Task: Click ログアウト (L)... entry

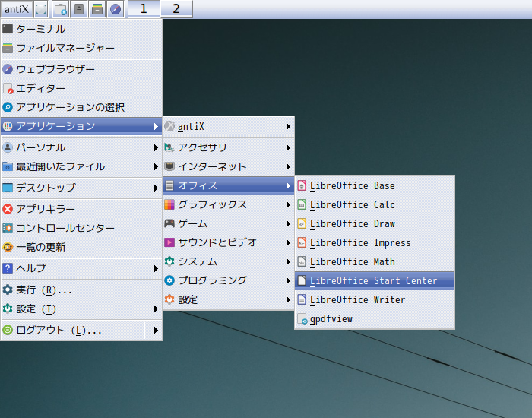Action: (72, 330)
